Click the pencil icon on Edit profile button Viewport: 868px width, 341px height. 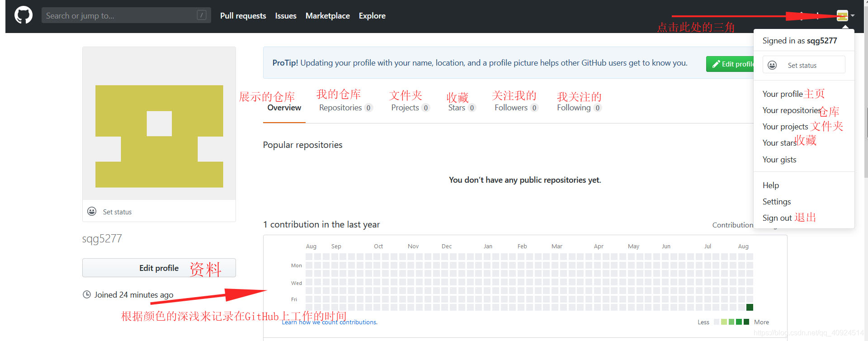pos(716,64)
